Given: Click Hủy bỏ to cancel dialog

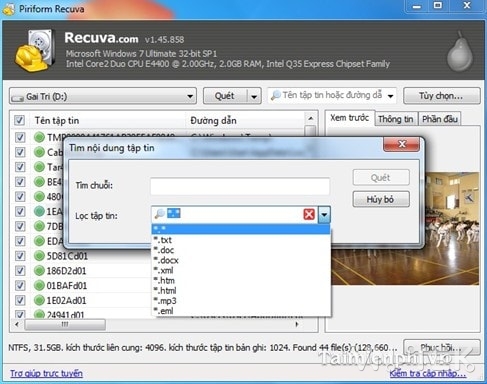Looking at the screenshot, I should [381, 199].
